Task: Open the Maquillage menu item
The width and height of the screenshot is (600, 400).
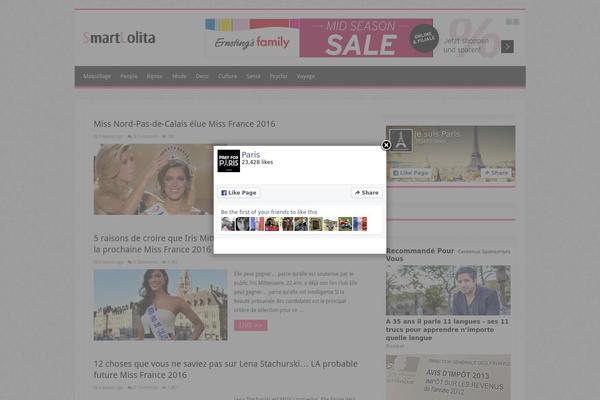Action: pyautogui.click(x=97, y=76)
